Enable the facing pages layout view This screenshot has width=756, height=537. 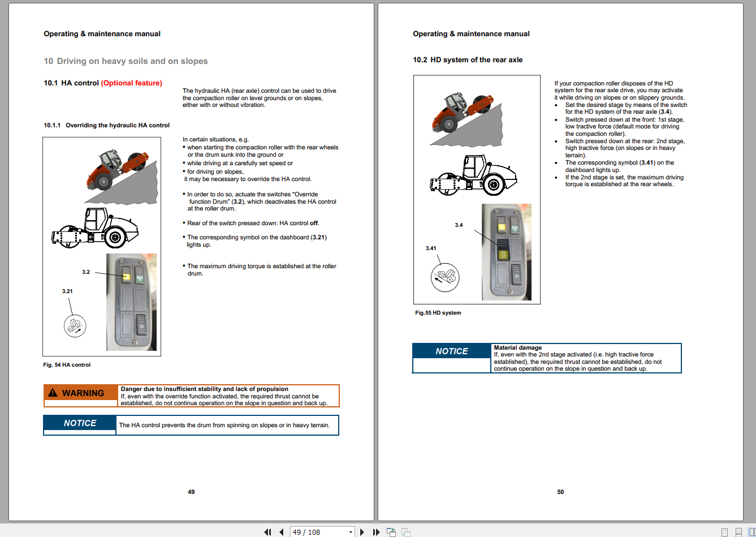pos(752,532)
